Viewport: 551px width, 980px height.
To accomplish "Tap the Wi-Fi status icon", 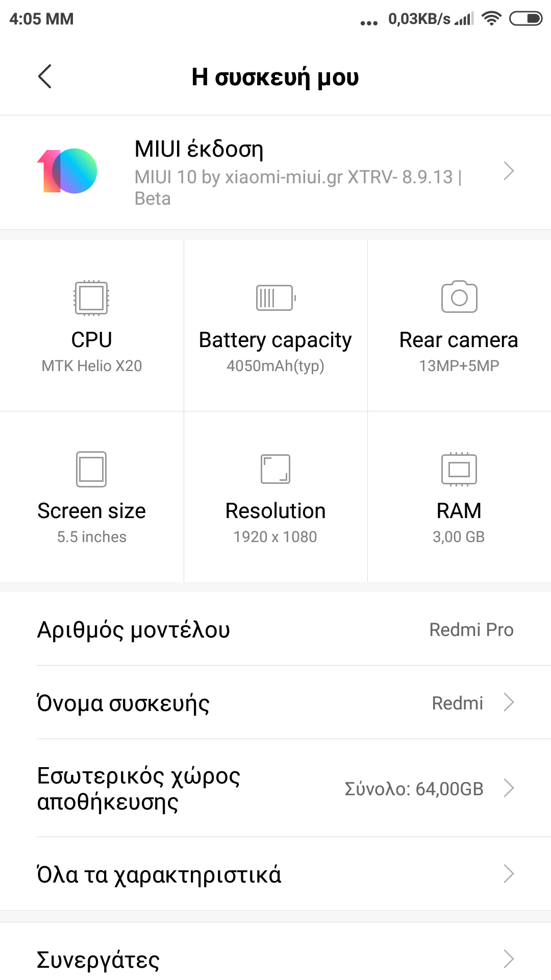I will click(x=491, y=19).
